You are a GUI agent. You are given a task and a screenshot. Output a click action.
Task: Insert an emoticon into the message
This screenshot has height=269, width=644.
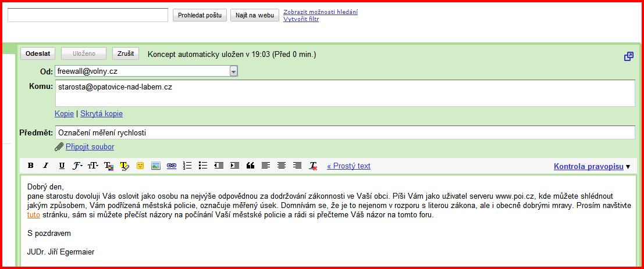[140, 166]
